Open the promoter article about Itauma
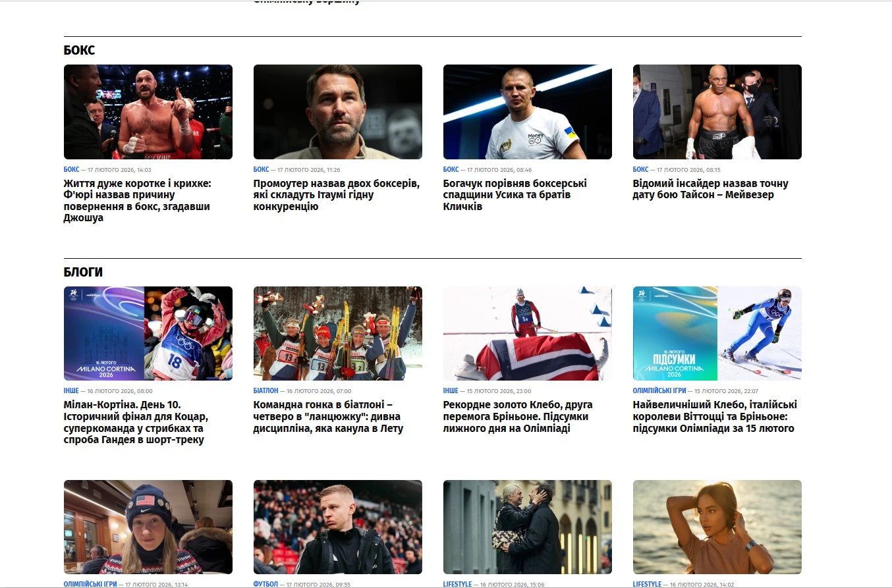 tap(336, 195)
